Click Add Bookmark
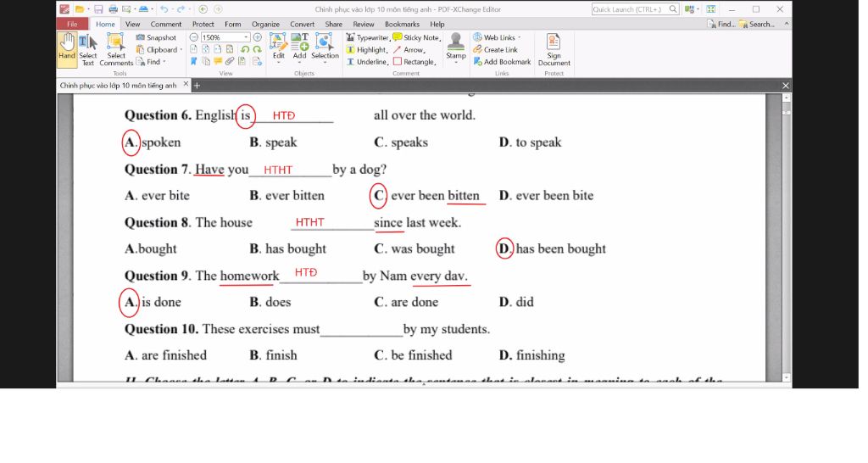 (x=502, y=62)
